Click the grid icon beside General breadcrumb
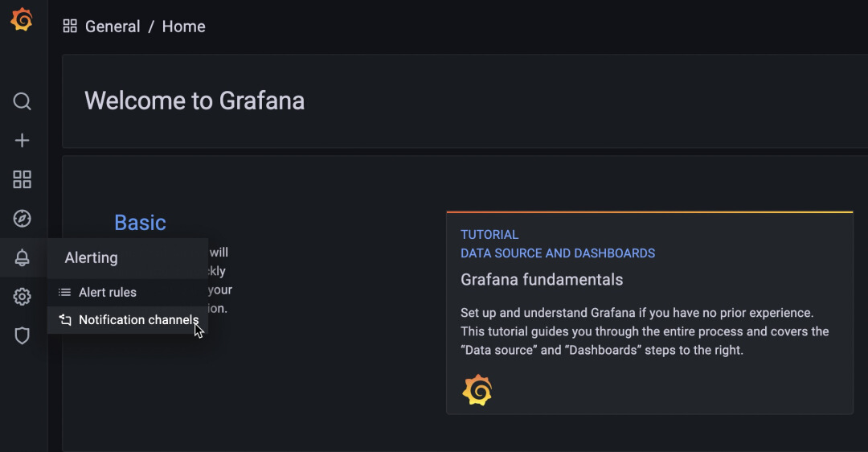 pos(70,26)
